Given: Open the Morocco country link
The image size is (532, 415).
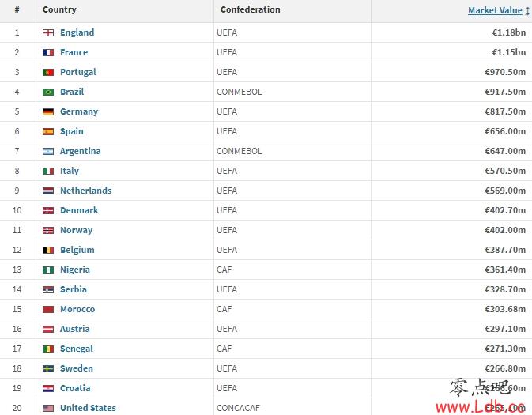Looking at the screenshot, I should 77,309.
